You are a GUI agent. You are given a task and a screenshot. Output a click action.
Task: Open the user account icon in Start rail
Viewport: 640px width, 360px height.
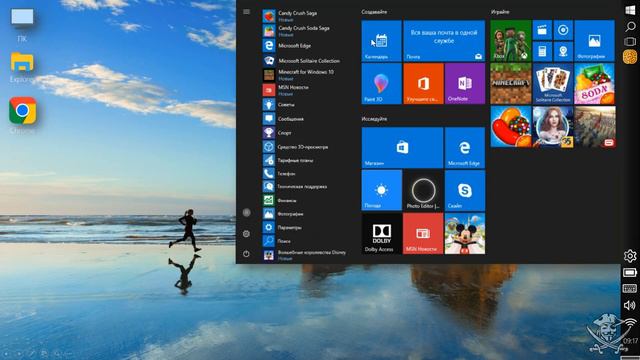(x=247, y=213)
